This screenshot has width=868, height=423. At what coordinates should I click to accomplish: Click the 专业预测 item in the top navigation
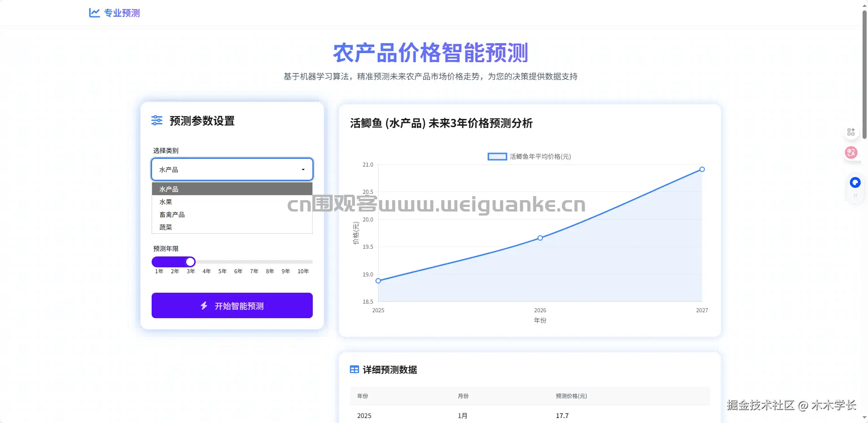[121, 13]
